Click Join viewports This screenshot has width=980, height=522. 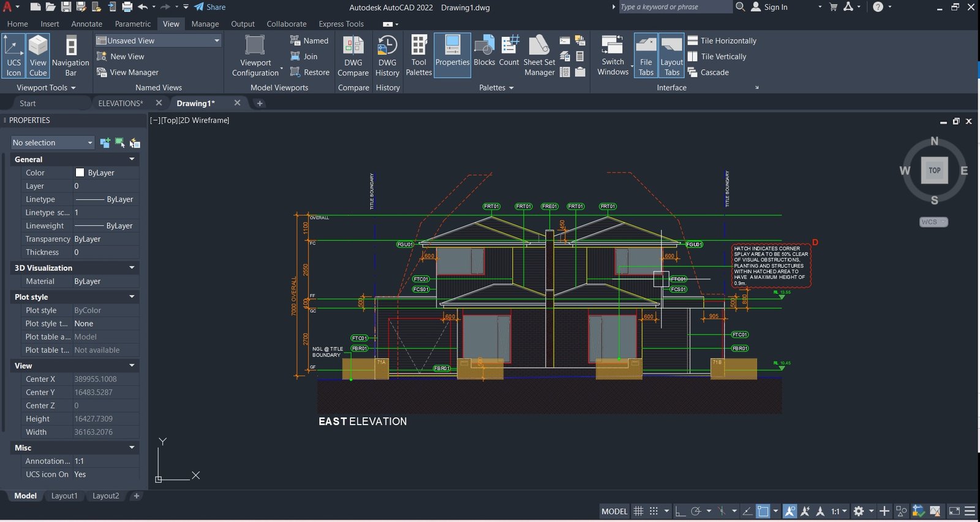pyautogui.click(x=304, y=56)
